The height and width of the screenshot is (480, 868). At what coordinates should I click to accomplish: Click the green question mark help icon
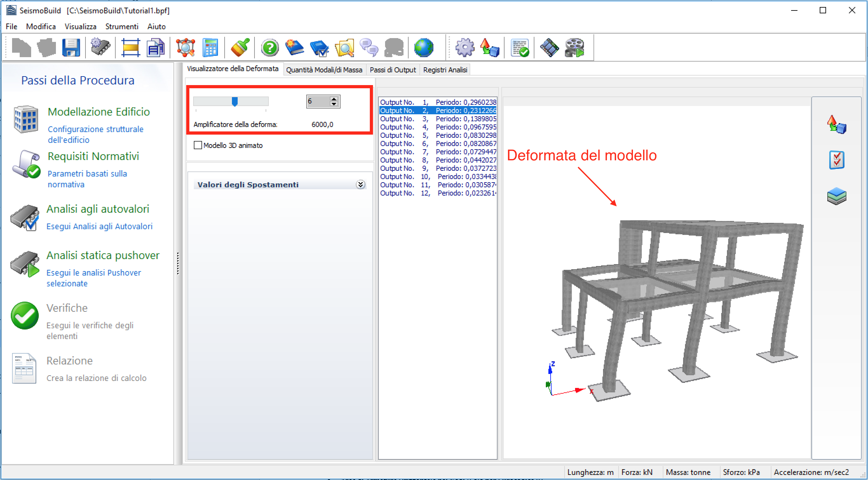[269, 48]
